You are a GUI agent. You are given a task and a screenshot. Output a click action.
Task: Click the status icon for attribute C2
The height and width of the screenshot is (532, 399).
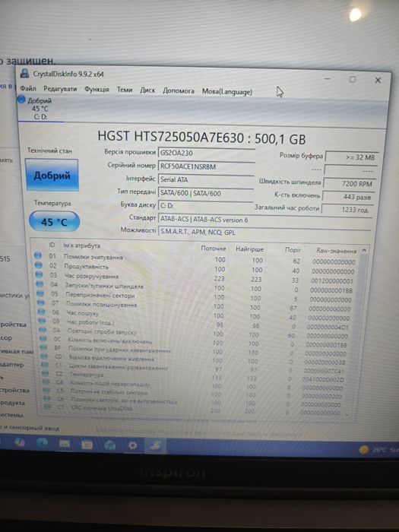[46, 373]
